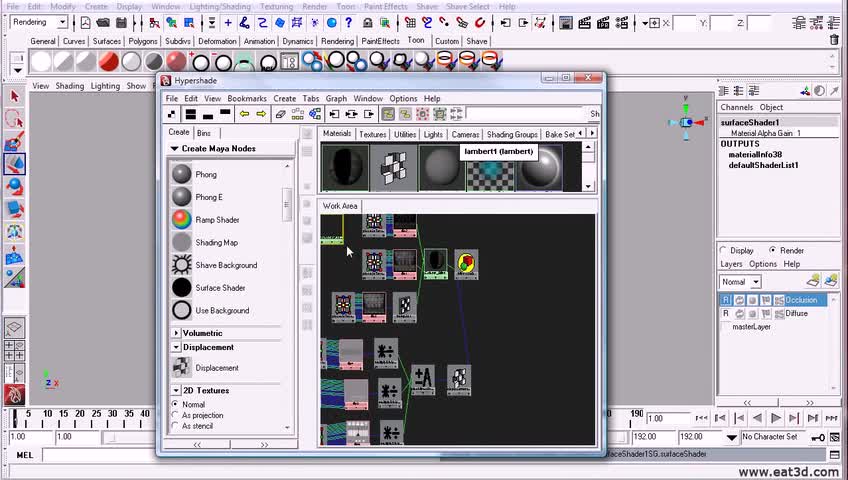The height and width of the screenshot is (480, 848).
Task: Toggle the auto keyframe key icon
Action: 818,437
